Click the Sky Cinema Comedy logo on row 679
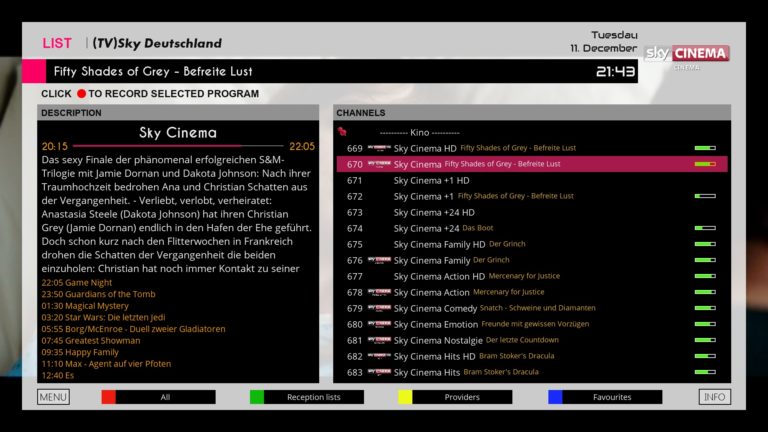The height and width of the screenshot is (432, 768). pyautogui.click(x=379, y=308)
